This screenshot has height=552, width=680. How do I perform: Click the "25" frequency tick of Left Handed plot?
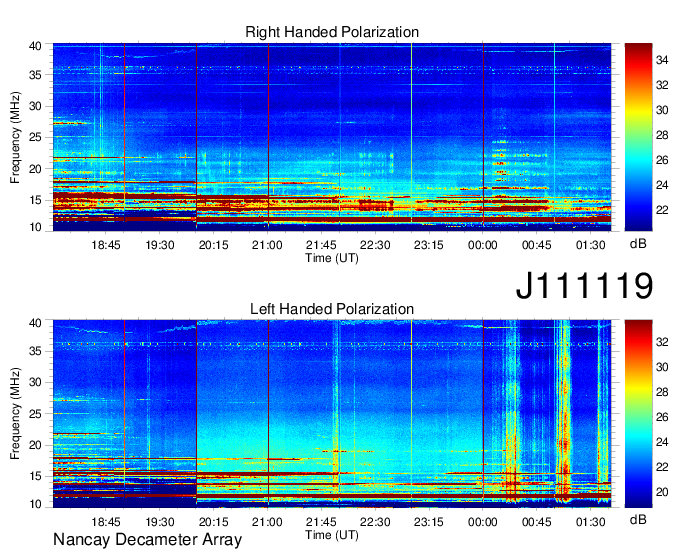35,414
